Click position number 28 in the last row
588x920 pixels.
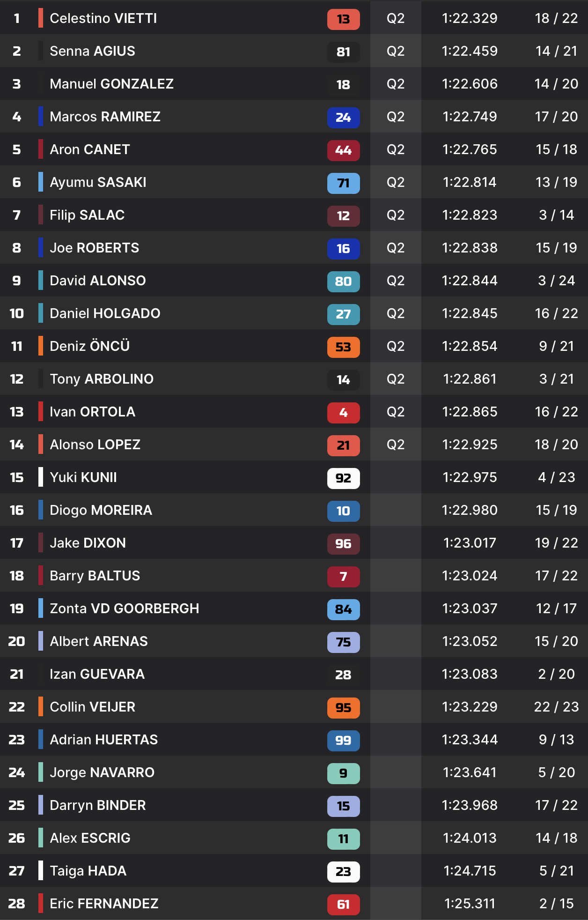(x=16, y=904)
